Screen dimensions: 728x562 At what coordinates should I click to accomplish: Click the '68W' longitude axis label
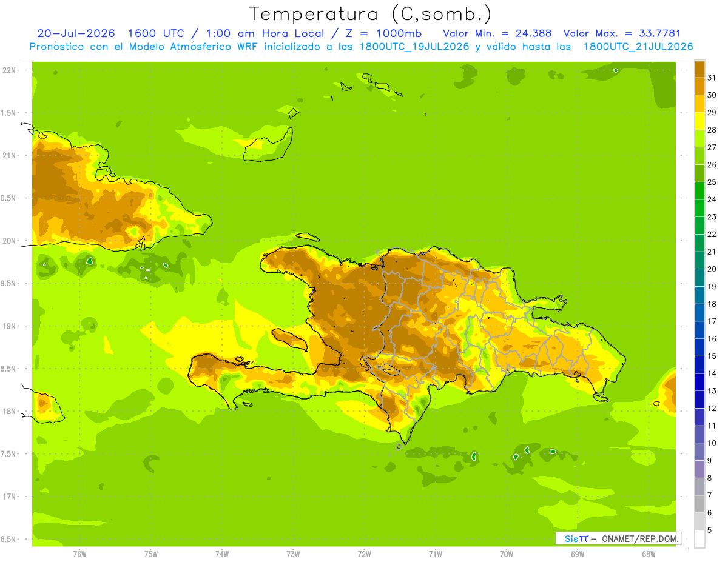point(649,554)
